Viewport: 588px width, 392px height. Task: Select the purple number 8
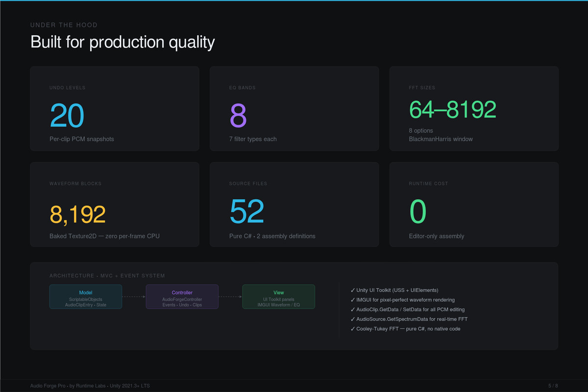pos(238,116)
